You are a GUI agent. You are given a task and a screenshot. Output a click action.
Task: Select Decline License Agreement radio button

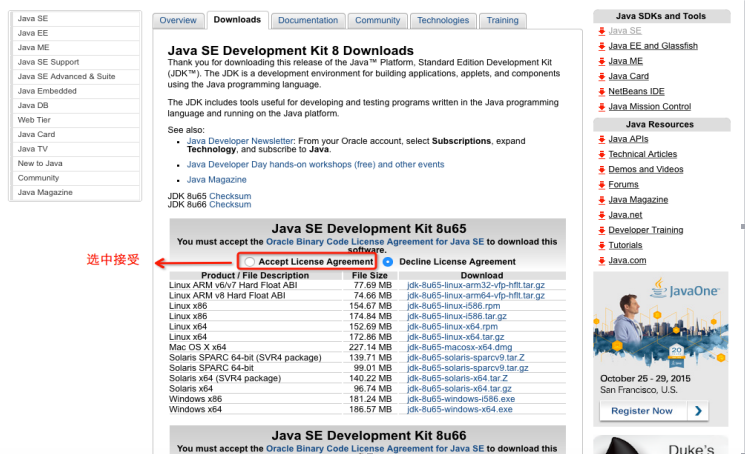388,262
